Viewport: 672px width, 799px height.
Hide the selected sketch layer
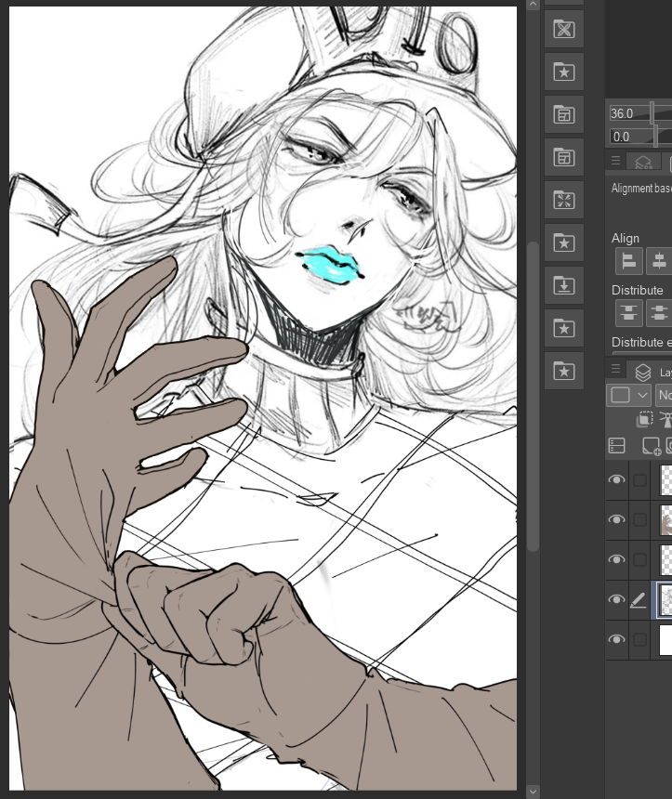(x=616, y=599)
